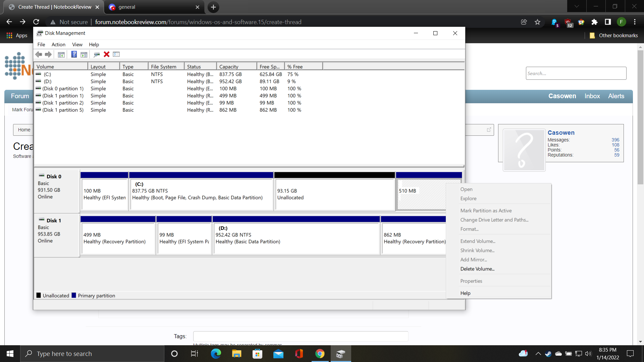This screenshot has height=362, width=644.
Task: Sort by the Volume column header
Action: coord(61,67)
